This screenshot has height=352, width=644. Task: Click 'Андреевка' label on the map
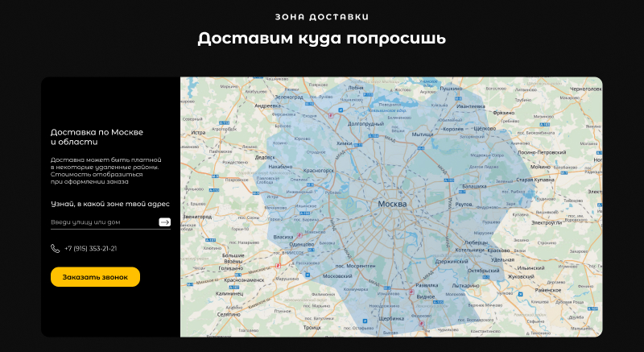click(x=267, y=106)
